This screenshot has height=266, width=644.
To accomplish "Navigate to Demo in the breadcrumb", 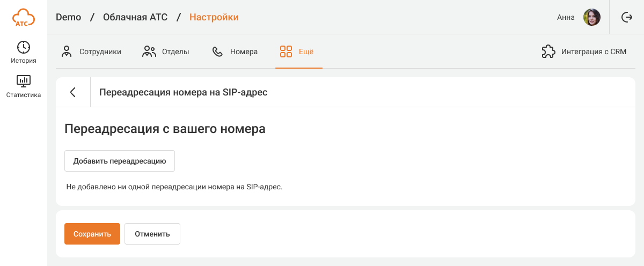I will [68, 17].
